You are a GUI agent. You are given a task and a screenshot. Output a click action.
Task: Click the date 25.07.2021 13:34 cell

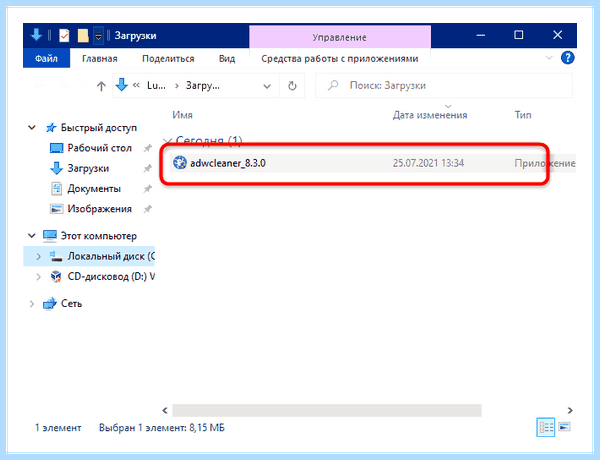[428, 163]
